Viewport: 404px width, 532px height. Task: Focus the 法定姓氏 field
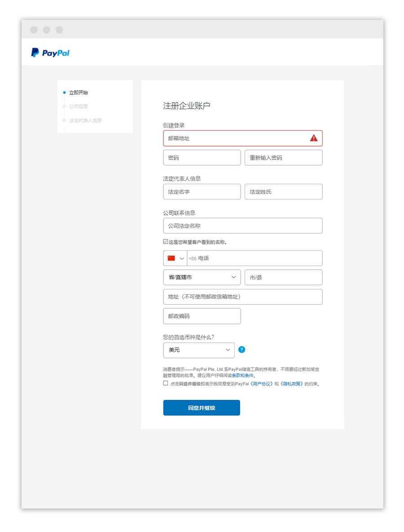point(284,192)
